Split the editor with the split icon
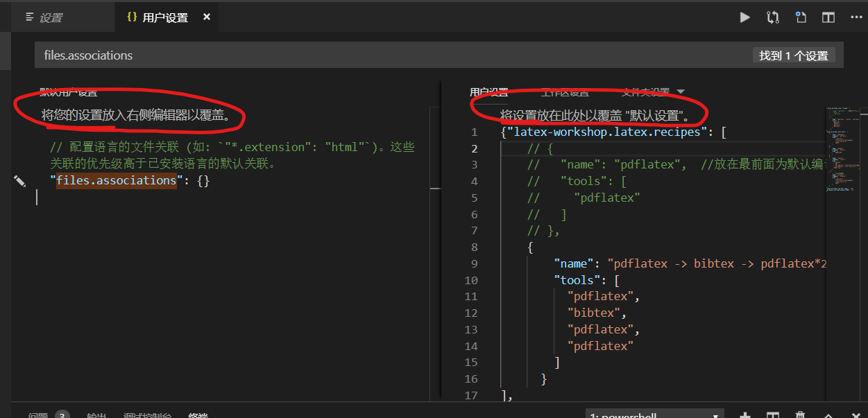 [x=828, y=17]
